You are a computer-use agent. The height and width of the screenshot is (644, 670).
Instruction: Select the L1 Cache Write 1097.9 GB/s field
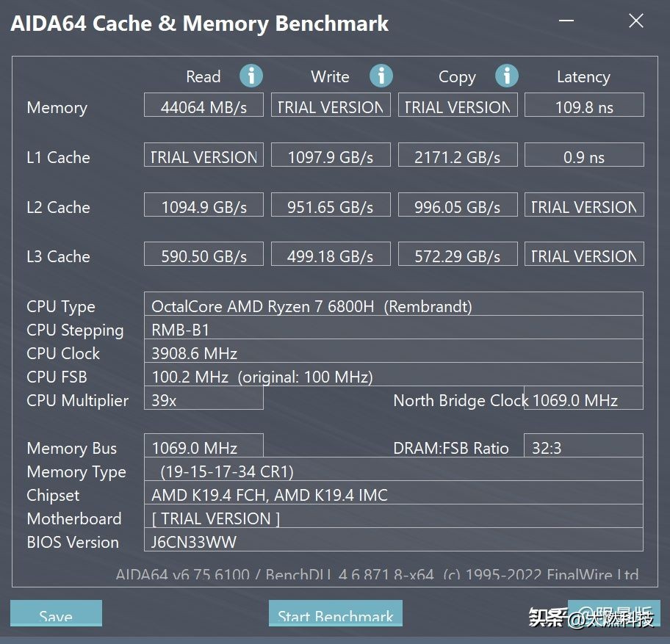click(x=331, y=156)
